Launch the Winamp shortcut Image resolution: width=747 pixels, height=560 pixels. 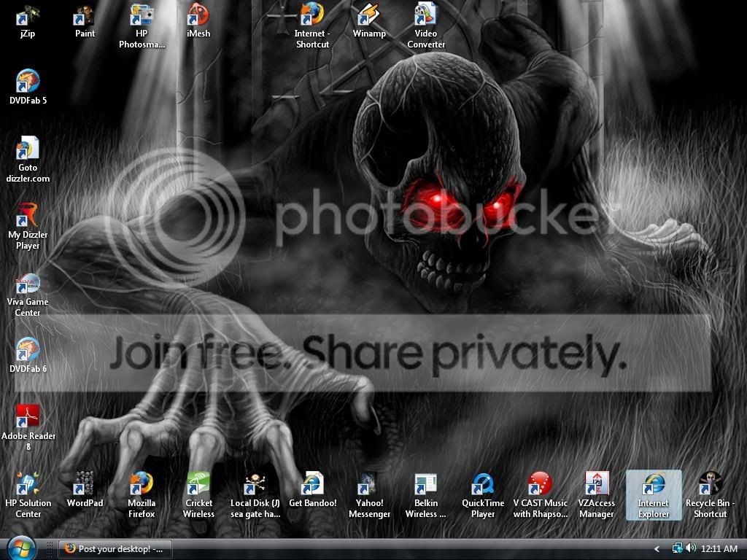tap(368, 21)
